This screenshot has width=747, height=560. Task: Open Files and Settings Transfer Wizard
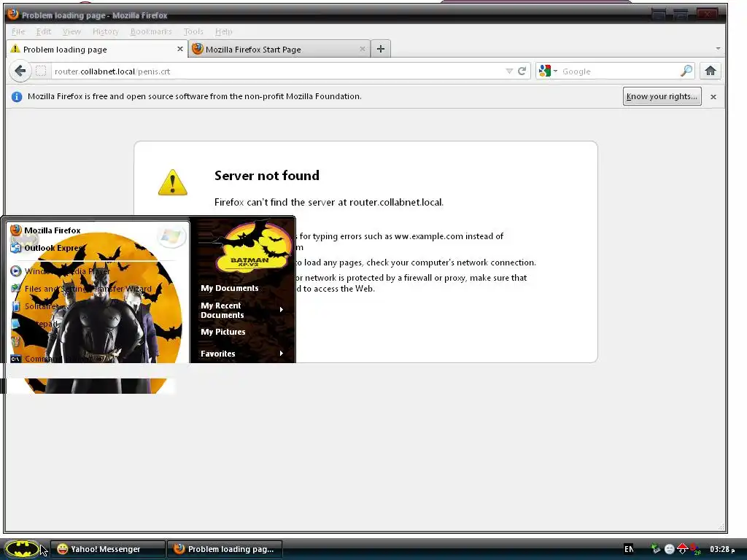click(x=81, y=289)
